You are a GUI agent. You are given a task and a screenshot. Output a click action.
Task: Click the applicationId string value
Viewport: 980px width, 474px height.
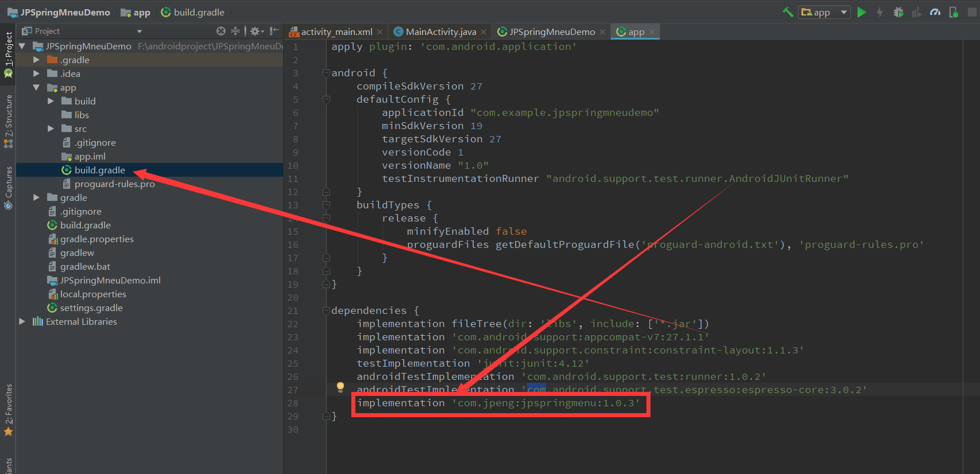point(565,112)
